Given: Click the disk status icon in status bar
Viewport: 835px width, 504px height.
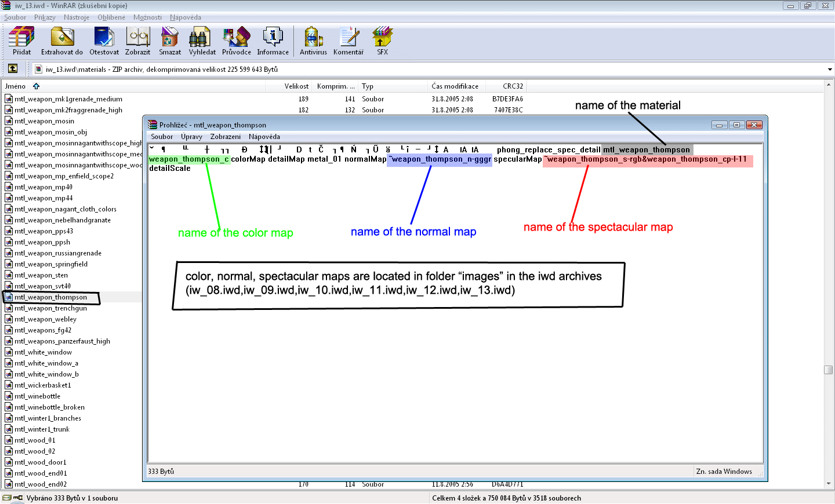Looking at the screenshot, I should tap(7, 498).
